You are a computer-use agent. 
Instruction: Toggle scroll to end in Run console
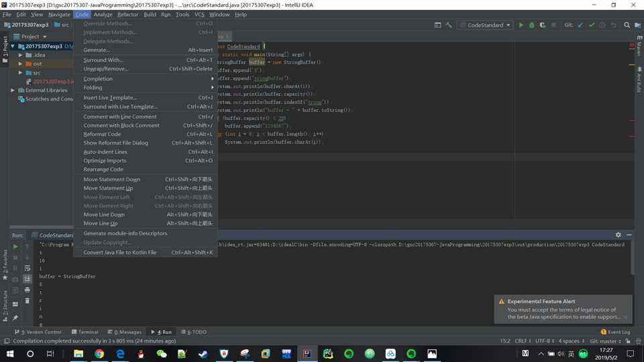(x=27, y=279)
